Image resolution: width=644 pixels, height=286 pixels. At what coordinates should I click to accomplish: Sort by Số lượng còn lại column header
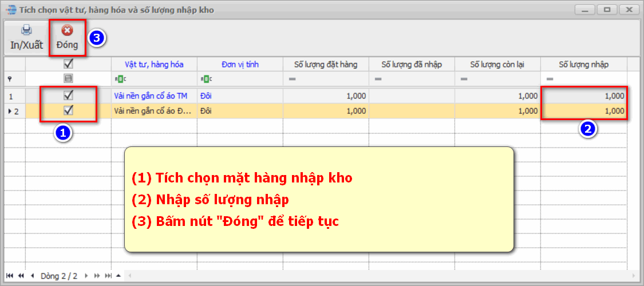(497, 65)
